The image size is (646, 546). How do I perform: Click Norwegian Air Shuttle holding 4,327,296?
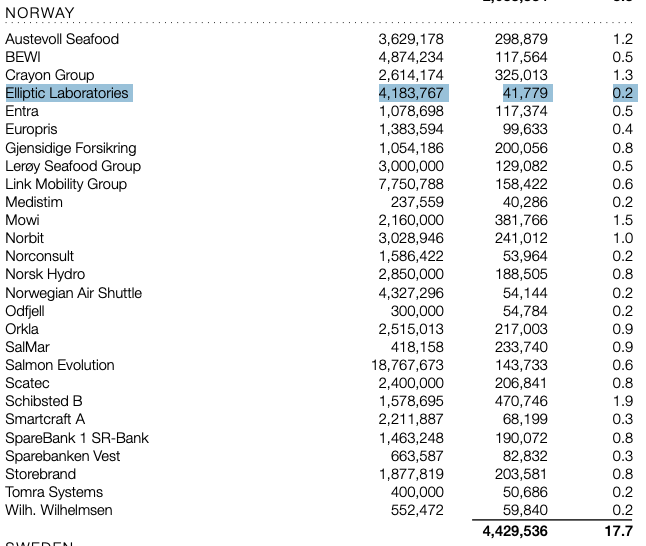(x=411, y=293)
